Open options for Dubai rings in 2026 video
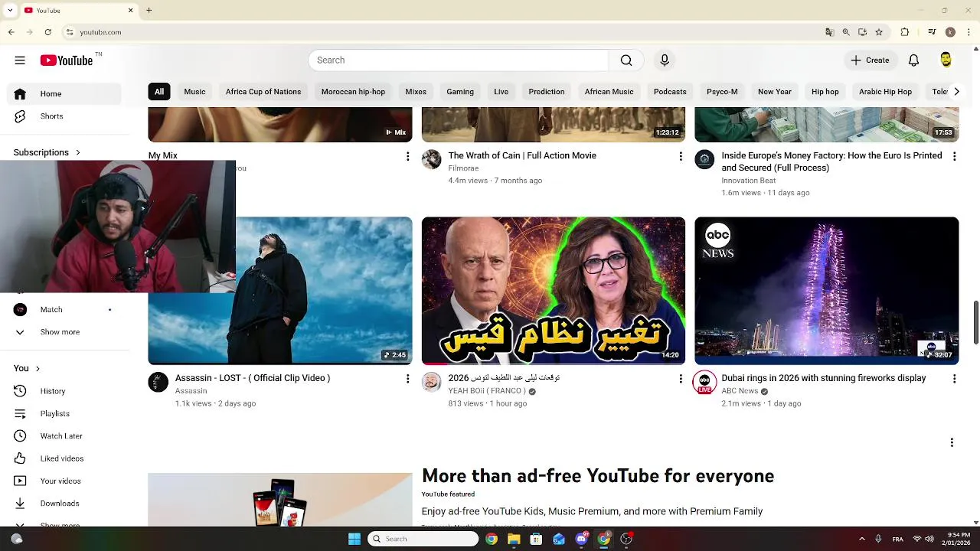The height and width of the screenshot is (551, 980). [954, 379]
